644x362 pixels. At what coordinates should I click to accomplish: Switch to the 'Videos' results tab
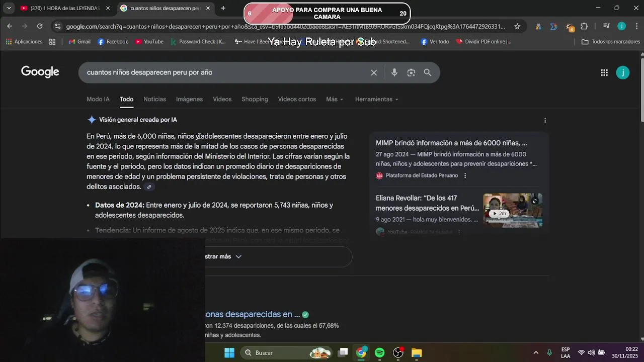[222, 99]
